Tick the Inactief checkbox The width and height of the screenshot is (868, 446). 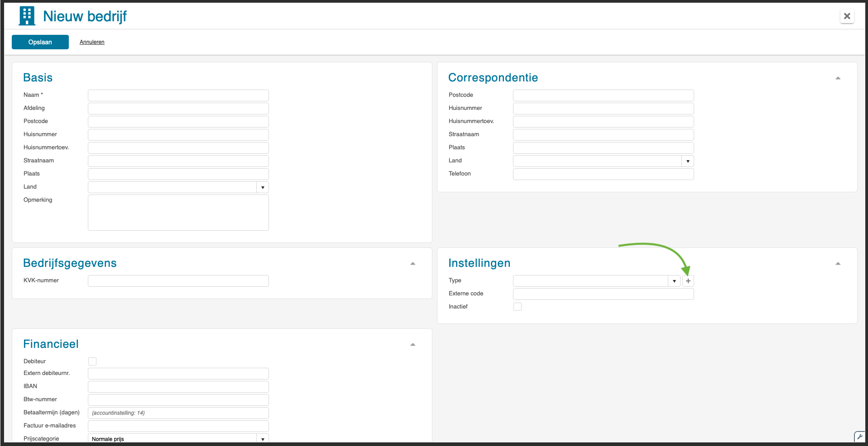[x=517, y=307]
